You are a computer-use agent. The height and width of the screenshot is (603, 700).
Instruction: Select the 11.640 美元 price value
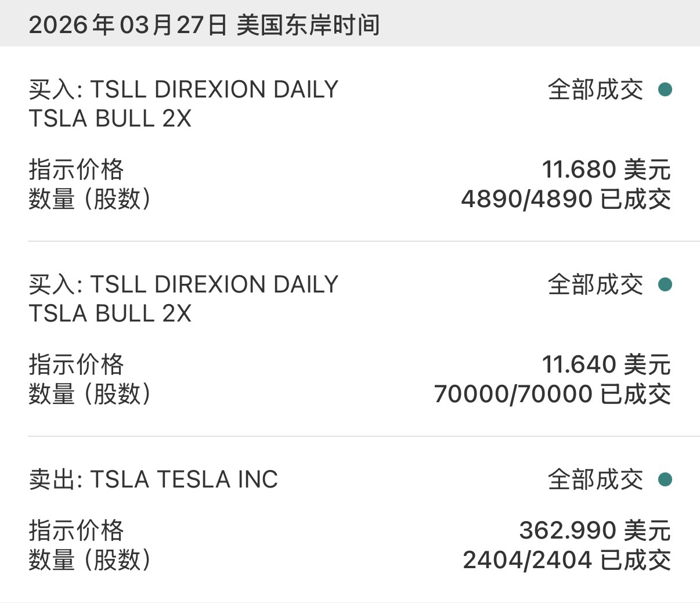606,365
